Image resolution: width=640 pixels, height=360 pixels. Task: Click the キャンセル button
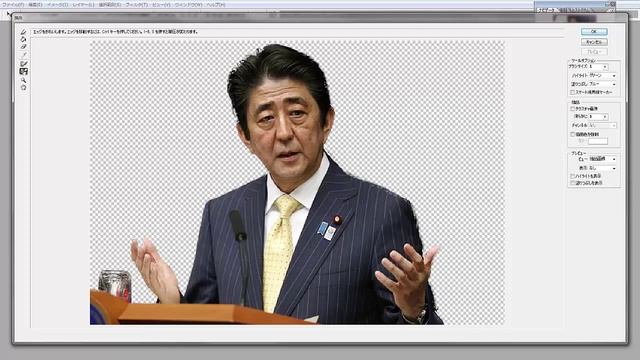[x=594, y=42]
